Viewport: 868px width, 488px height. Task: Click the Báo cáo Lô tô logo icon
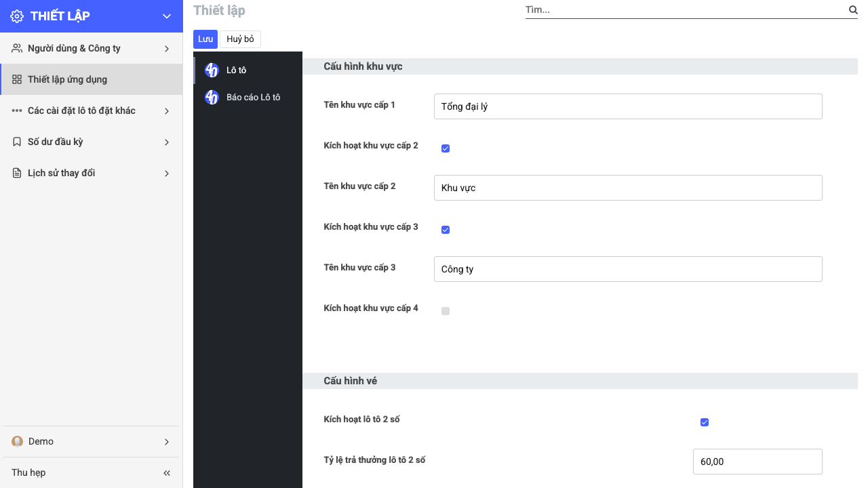click(x=212, y=97)
